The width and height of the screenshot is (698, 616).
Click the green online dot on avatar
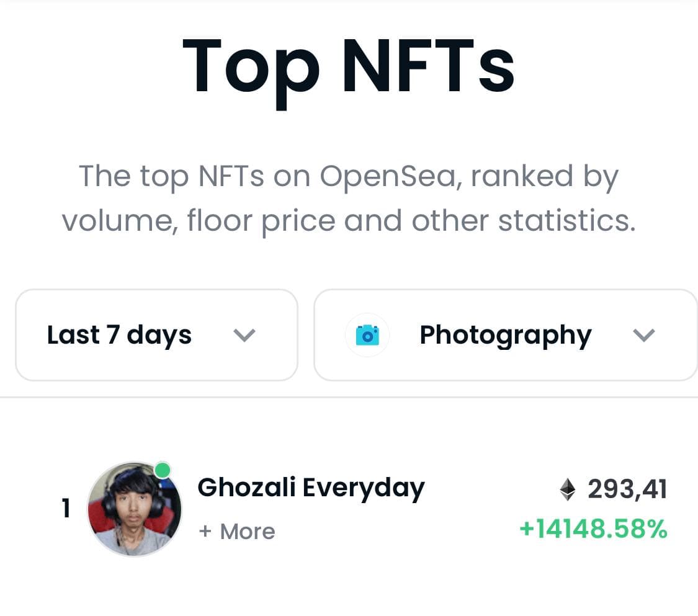click(163, 470)
